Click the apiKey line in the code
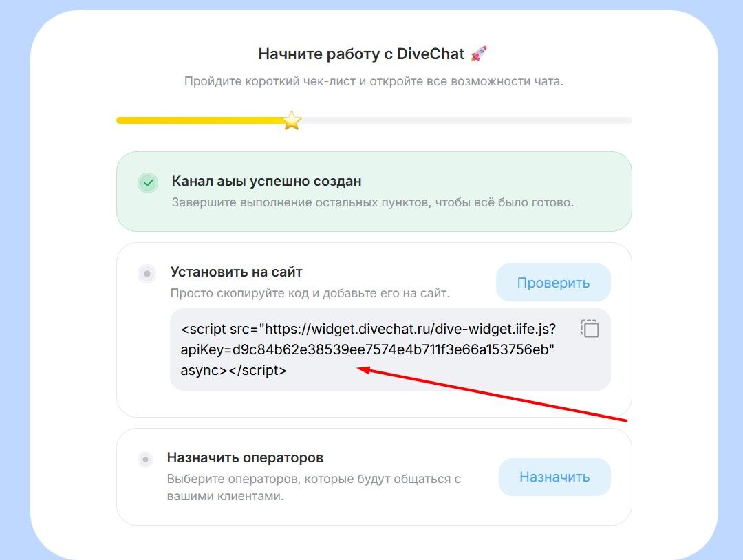Viewport: 743px width, 560px height. click(x=367, y=349)
